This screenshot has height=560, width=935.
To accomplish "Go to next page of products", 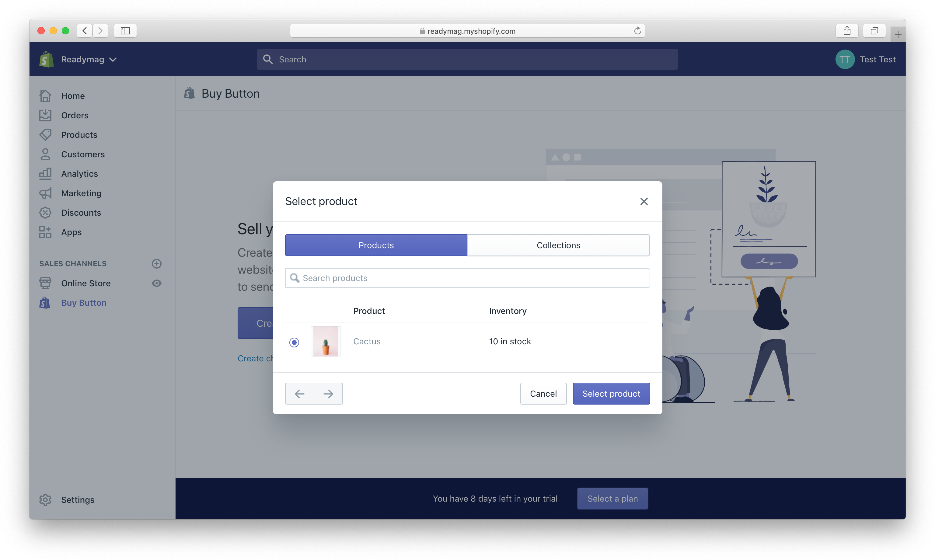I will point(328,394).
